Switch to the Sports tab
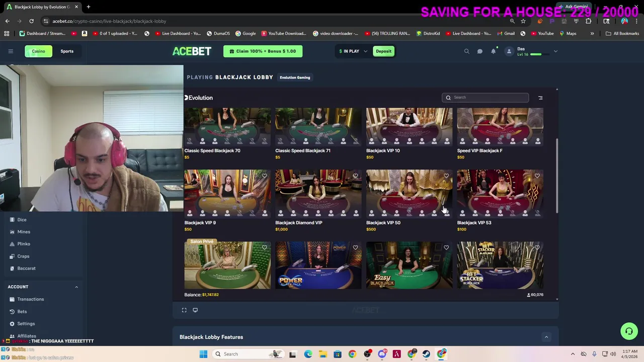The image size is (644, 362). (x=67, y=51)
